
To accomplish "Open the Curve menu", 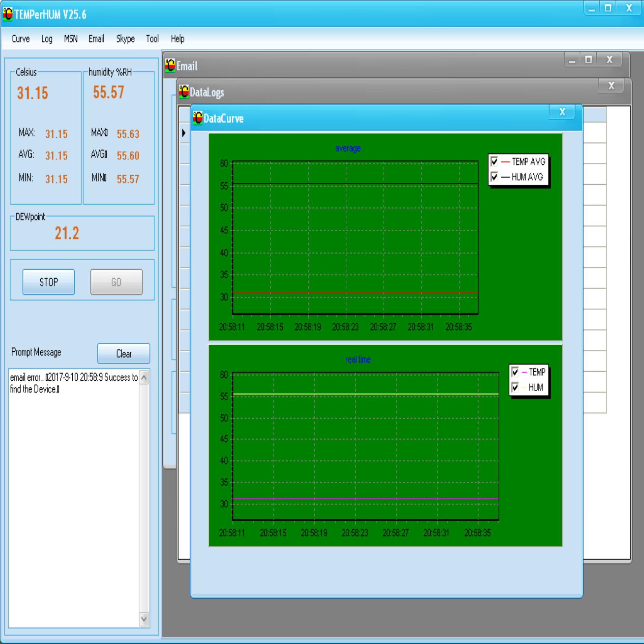I will [x=20, y=39].
